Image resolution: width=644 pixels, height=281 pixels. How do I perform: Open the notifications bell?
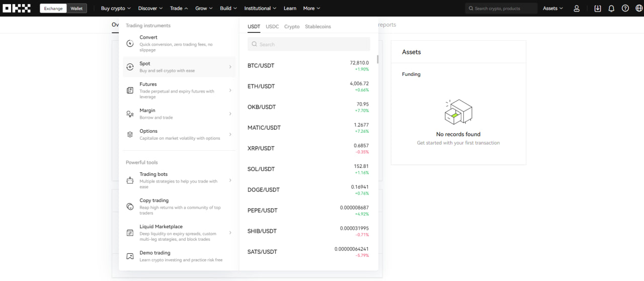[611, 9]
